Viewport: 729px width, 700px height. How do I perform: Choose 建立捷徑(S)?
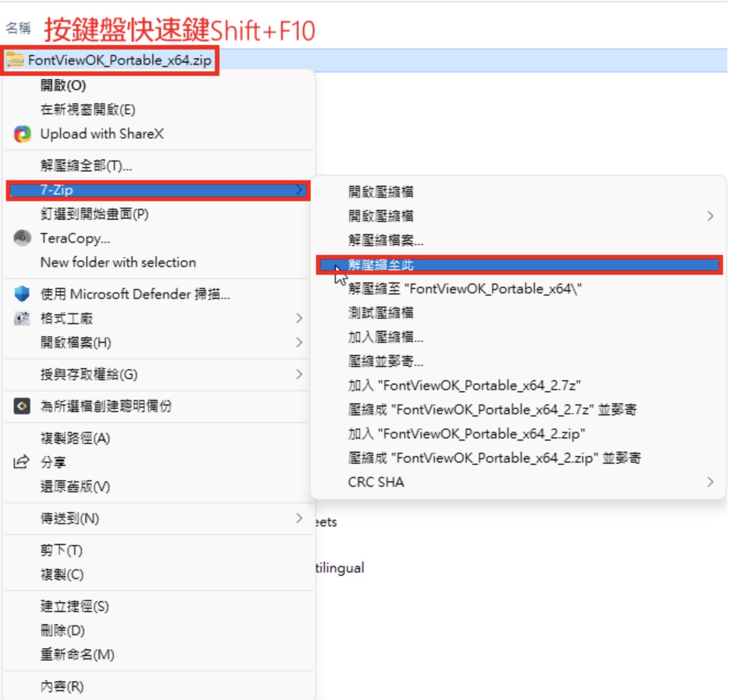[159, 607]
